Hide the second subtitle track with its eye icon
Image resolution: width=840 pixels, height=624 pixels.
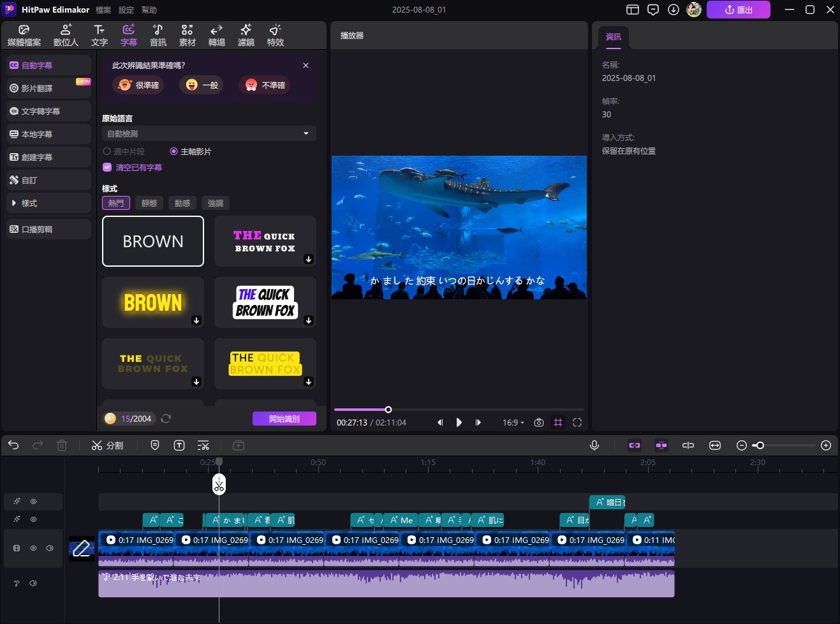coord(33,519)
